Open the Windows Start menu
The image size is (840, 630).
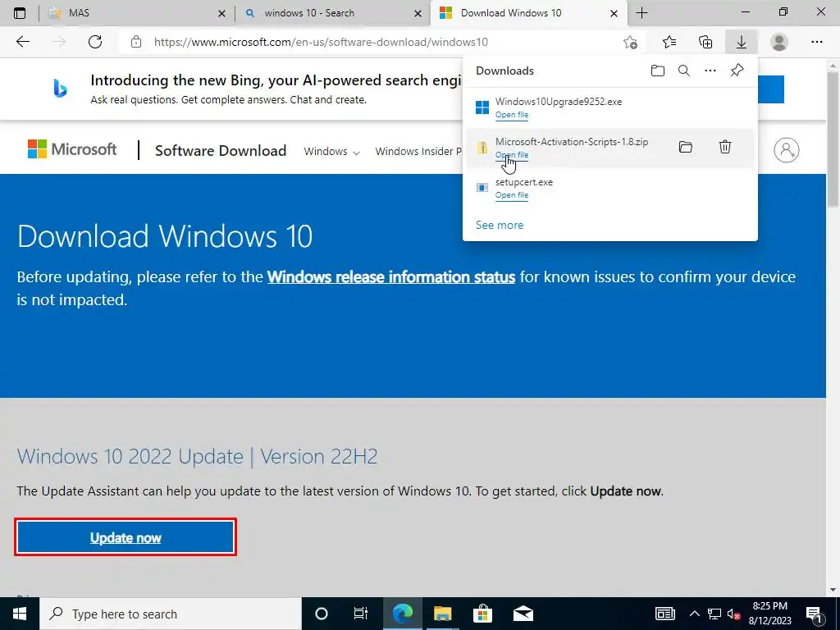(x=20, y=614)
